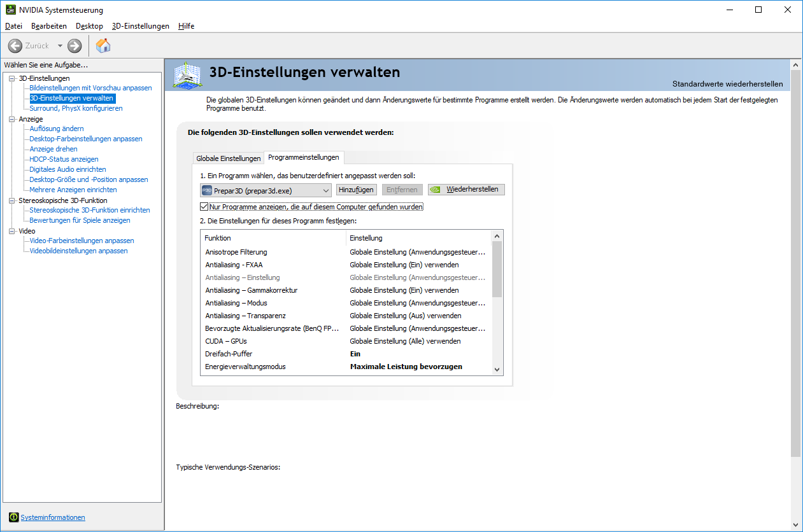Screen dimensions: 803x532
Task: Select Desktop-Größe und -Position anpassen
Action: [x=89, y=179]
